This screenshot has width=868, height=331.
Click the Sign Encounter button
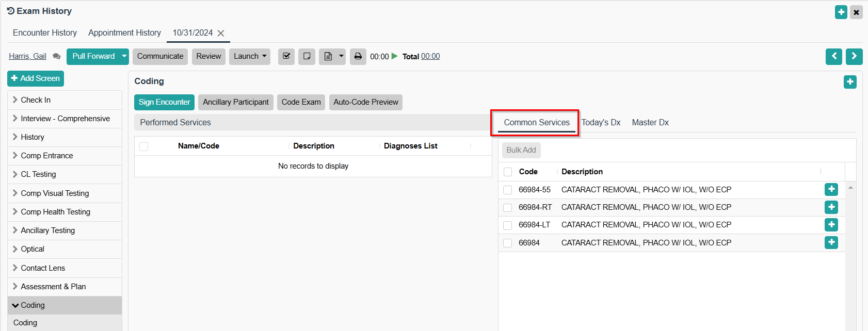(x=164, y=102)
